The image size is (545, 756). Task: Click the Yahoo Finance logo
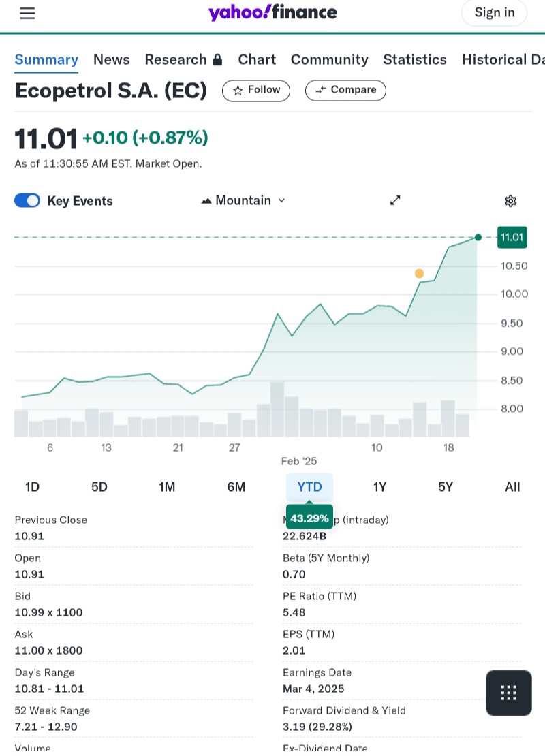272,12
